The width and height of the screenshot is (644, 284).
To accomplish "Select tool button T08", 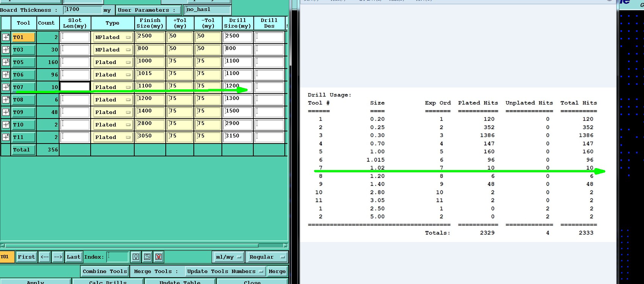I will click(24, 100).
